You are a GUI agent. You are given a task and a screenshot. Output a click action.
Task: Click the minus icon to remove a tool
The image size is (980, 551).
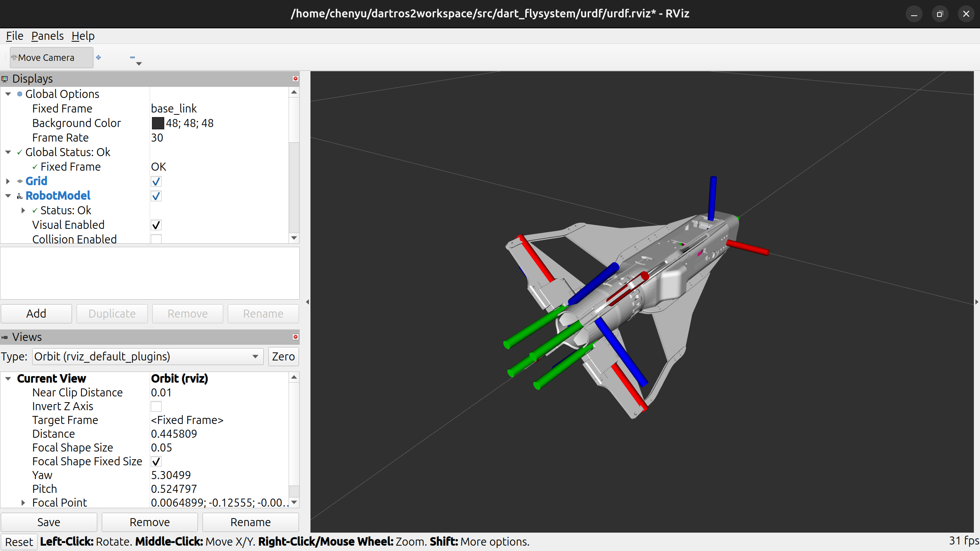point(133,57)
